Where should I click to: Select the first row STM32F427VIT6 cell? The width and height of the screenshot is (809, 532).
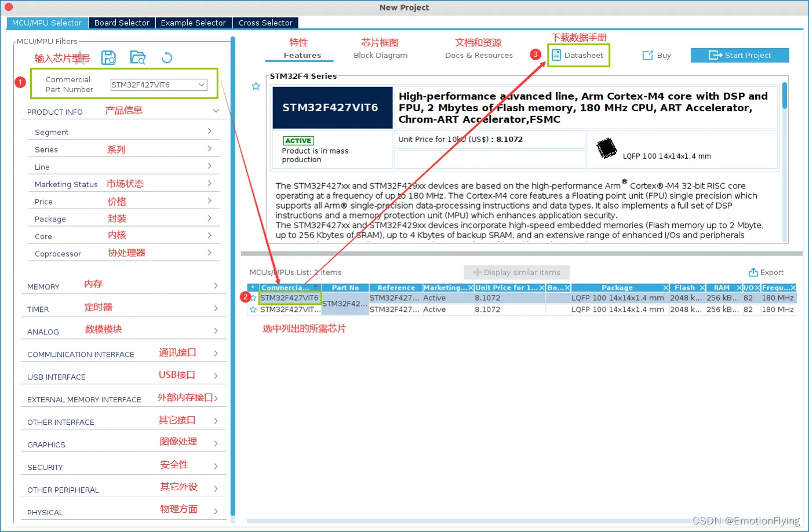[290, 298]
